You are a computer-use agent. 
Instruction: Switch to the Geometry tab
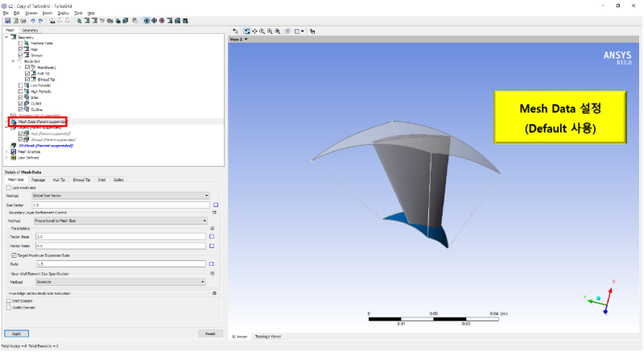(x=30, y=31)
